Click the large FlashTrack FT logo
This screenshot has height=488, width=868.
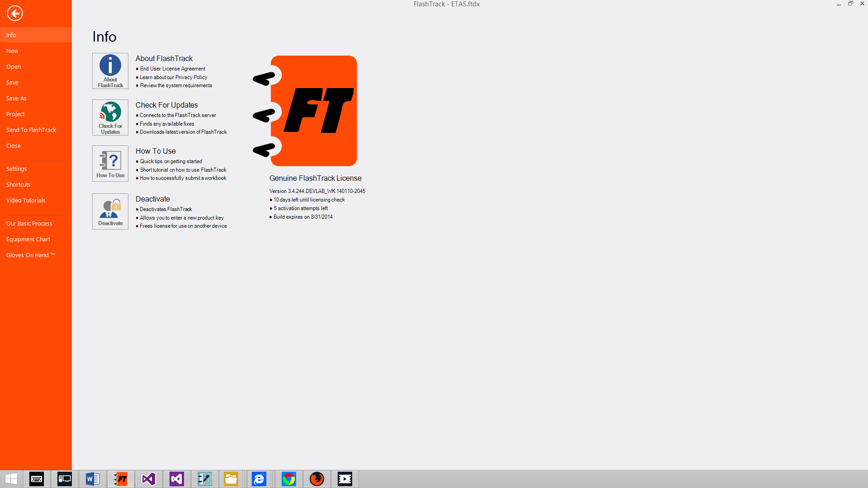[x=305, y=111]
